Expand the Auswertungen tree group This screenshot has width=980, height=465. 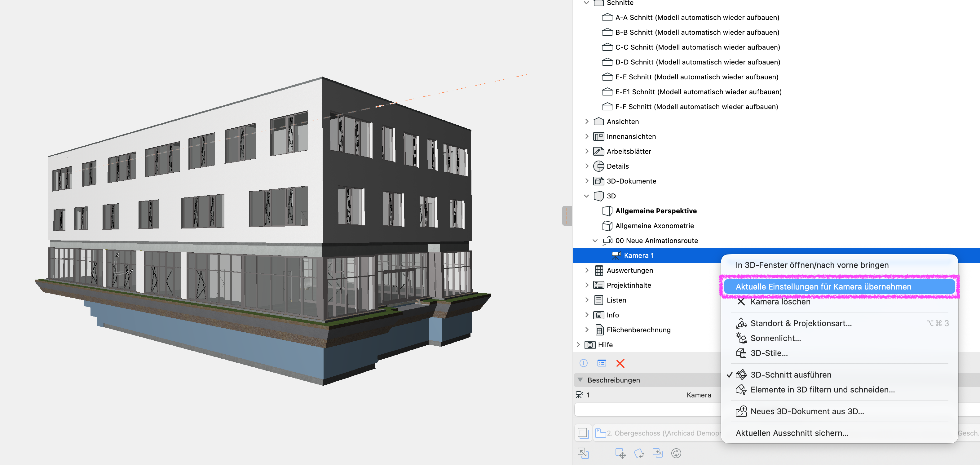click(586, 270)
